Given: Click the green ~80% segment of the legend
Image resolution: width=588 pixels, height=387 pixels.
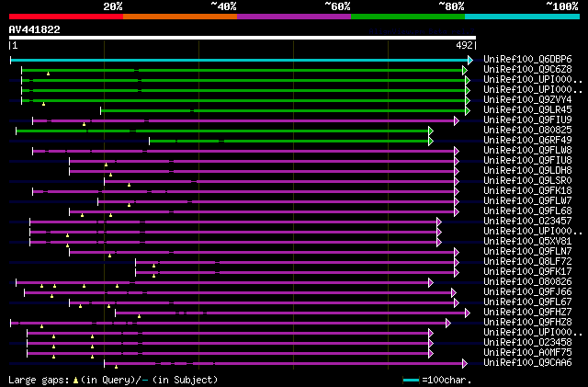Looking at the screenshot, I should coord(408,17).
